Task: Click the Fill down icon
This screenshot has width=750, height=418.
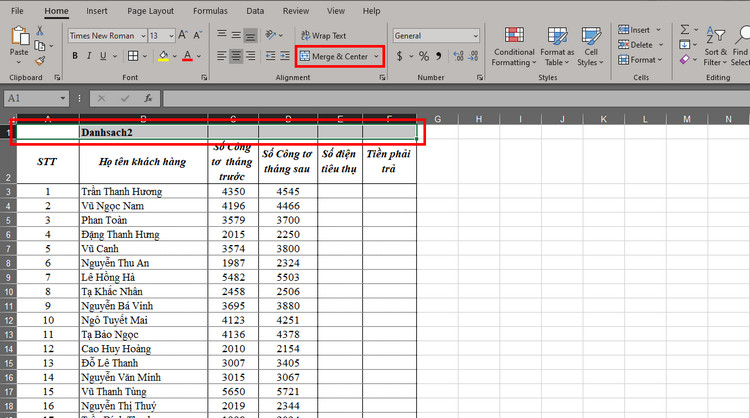Action: 684,44
